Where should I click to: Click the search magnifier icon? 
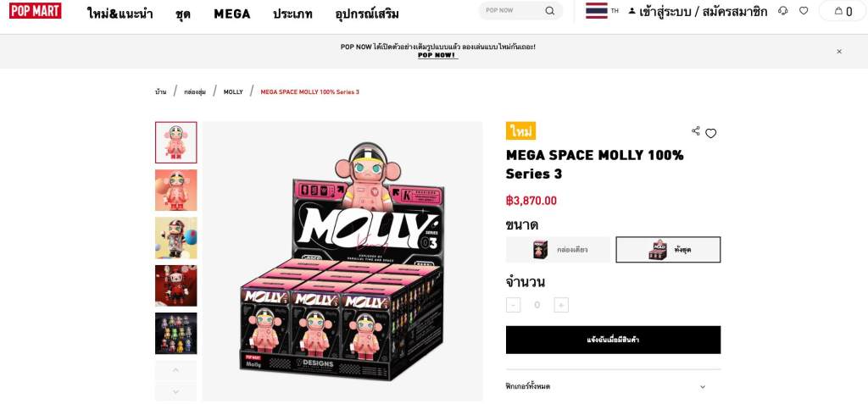click(x=549, y=11)
